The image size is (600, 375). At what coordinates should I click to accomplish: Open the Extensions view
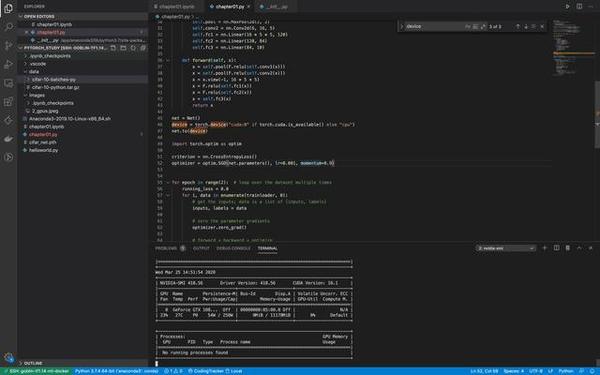pos(8,101)
